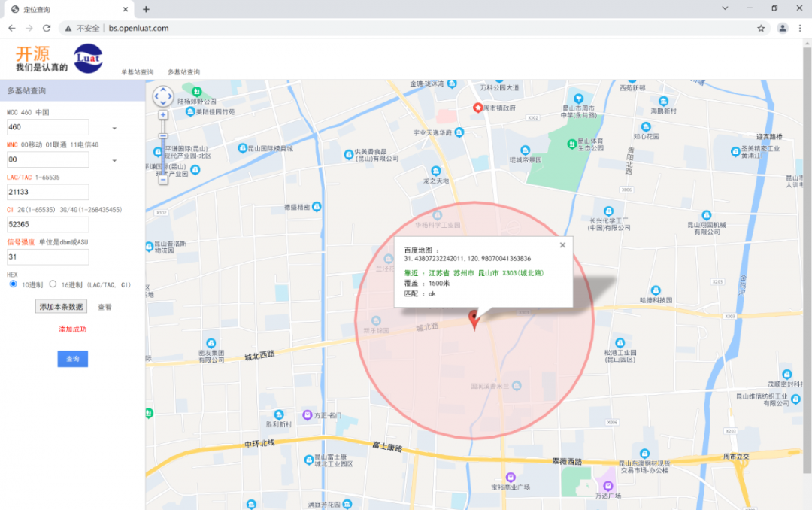
Task: Click the address bar URL bs.openluat.com
Action: tap(138, 28)
